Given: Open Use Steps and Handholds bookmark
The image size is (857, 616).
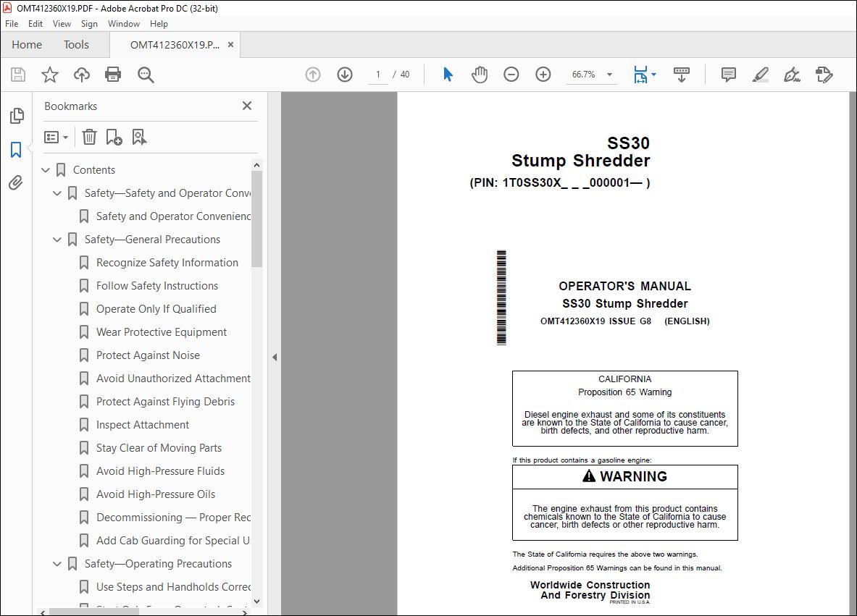Looking at the screenshot, I should click(173, 587).
